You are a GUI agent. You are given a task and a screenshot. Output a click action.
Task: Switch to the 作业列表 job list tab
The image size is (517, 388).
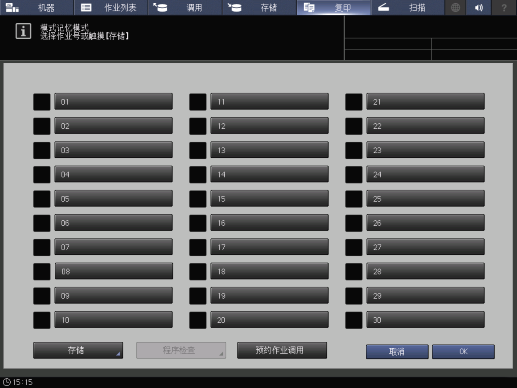tap(111, 7)
